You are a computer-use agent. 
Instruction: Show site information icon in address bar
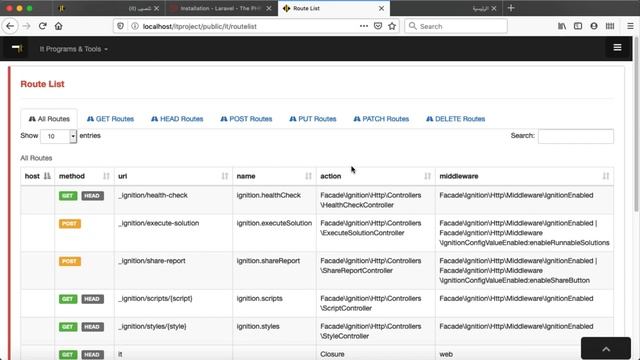135,26
